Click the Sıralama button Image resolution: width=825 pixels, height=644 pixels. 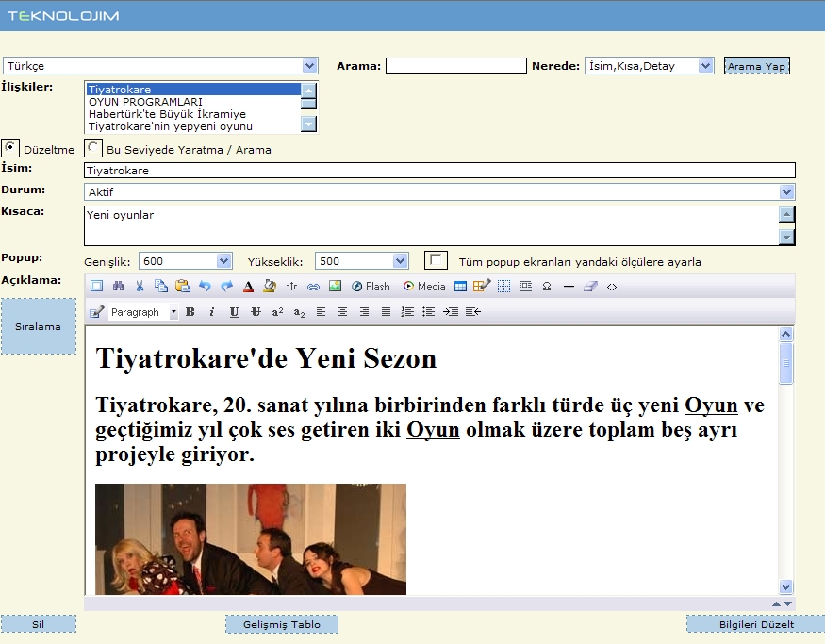click(39, 326)
